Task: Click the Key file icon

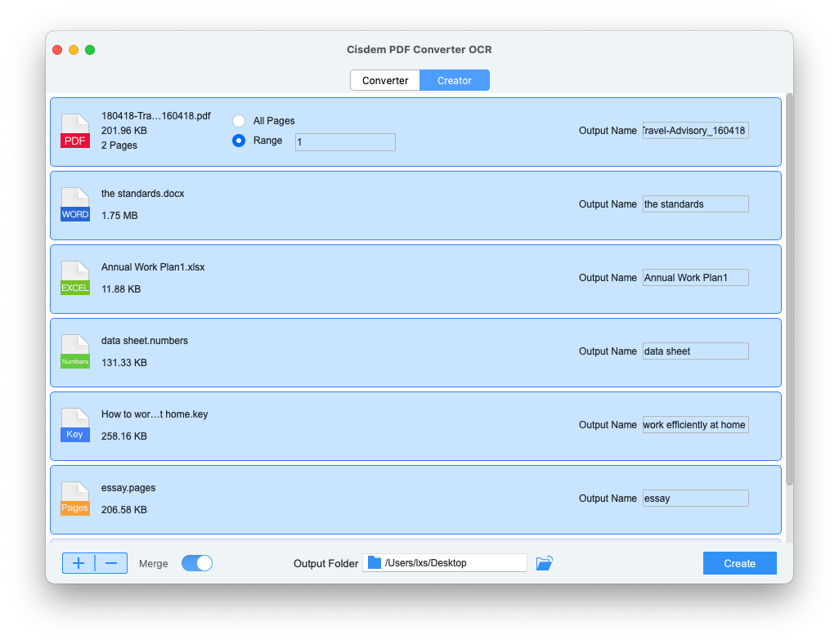Action: [75, 425]
